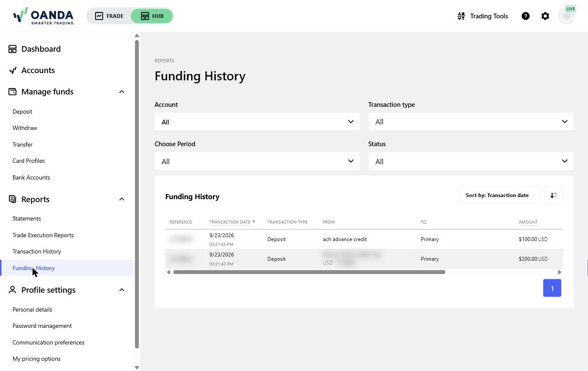
Task: Collapse the Manage funds section
Action: click(x=122, y=91)
